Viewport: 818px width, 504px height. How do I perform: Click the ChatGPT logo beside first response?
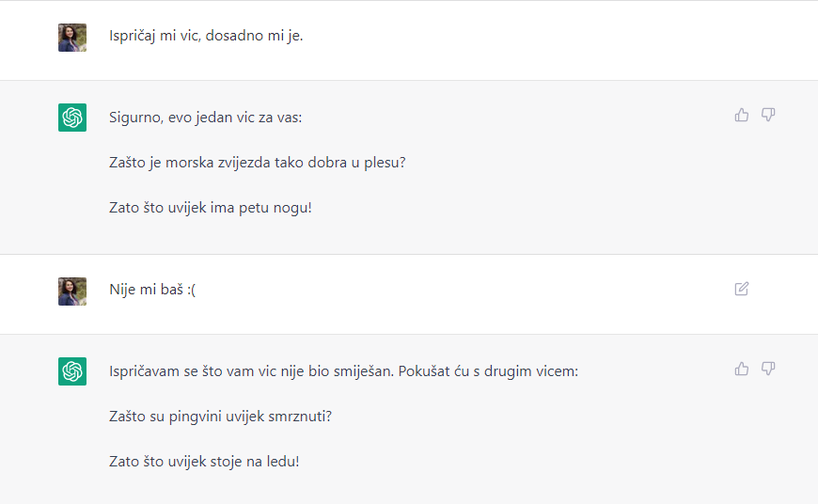(72, 118)
